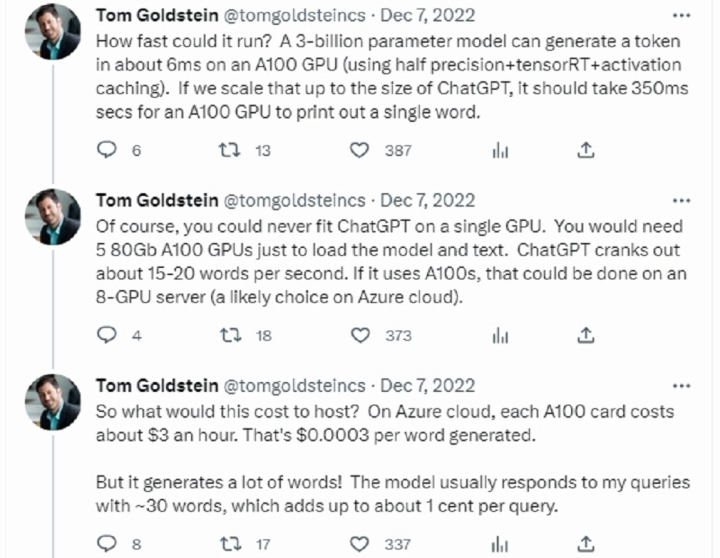The image size is (720, 558).
Task: Open more options on second tweet
Action: click(681, 201)
